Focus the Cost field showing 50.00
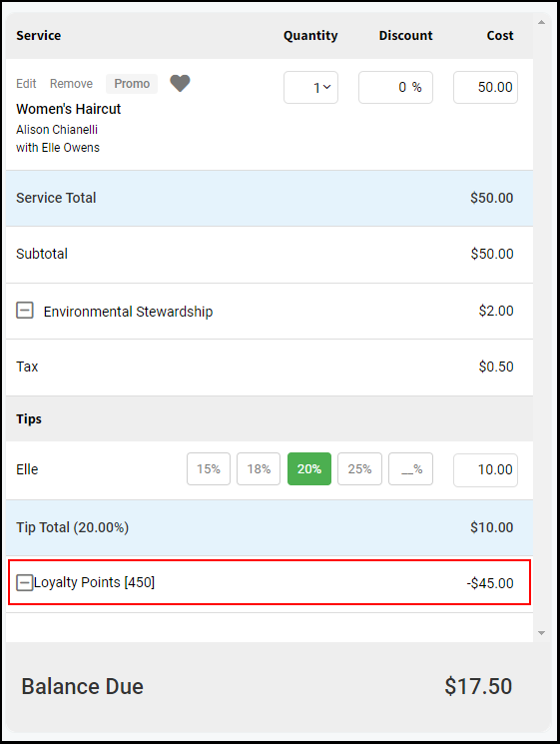 coord(485,87)
